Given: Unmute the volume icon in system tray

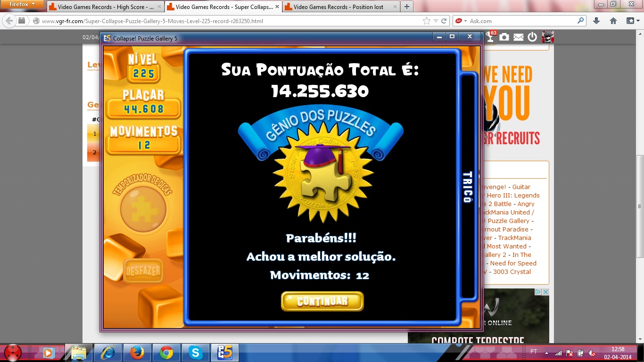Looking at the screenshot, I should 592,353.
